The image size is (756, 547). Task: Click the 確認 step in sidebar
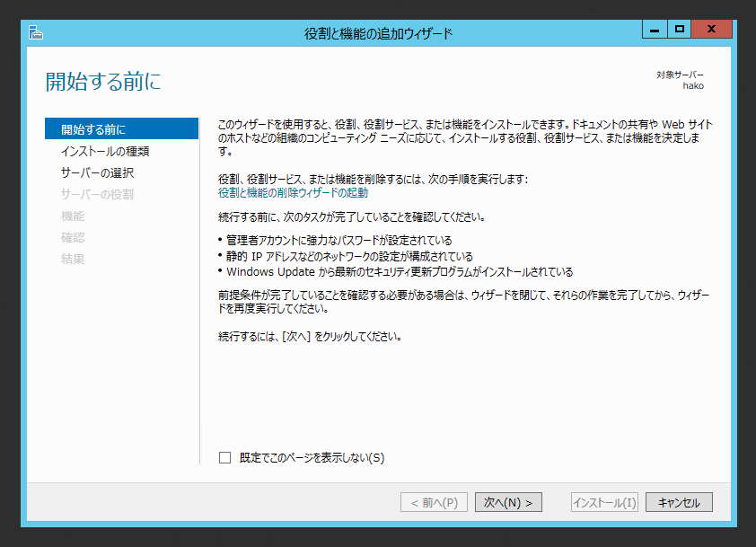(73, 237)
